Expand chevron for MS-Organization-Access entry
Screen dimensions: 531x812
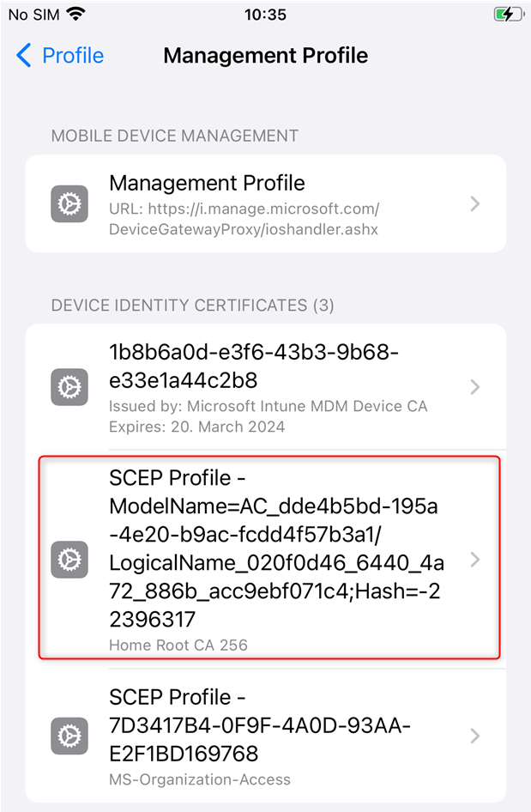coord(475,736)
